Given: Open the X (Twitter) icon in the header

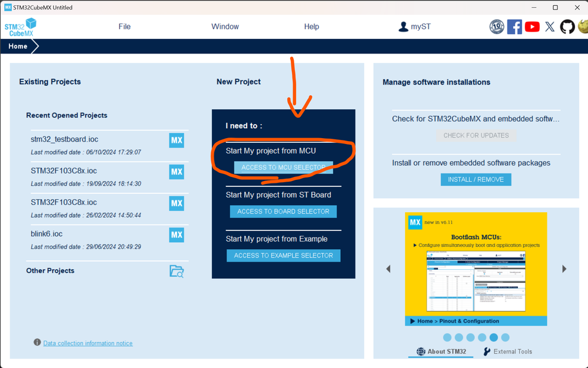Looking at the screenshot, I should [x=550, y=26].
